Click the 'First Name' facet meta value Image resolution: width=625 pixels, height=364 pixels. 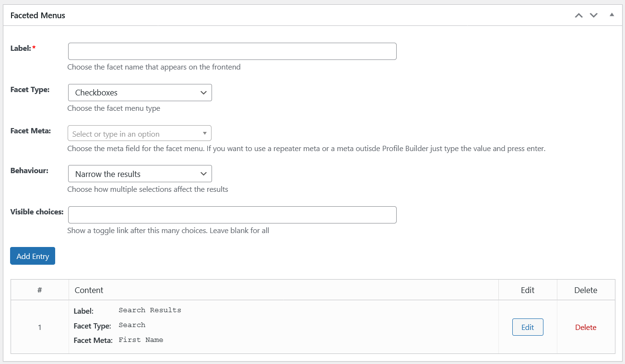141,340
